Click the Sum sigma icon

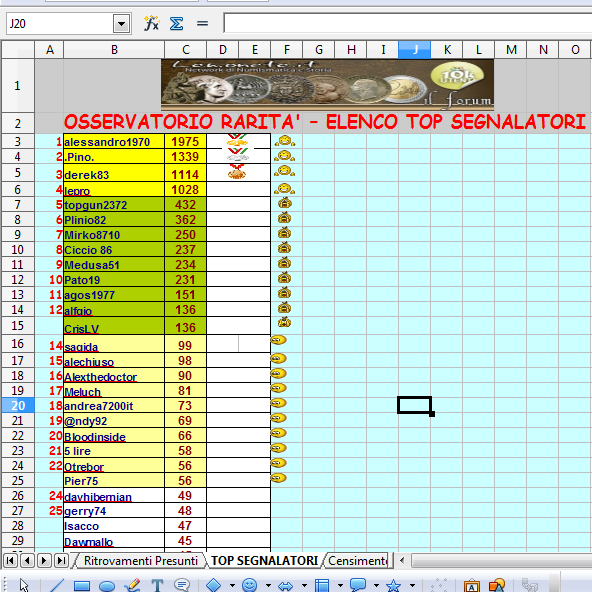176,24
